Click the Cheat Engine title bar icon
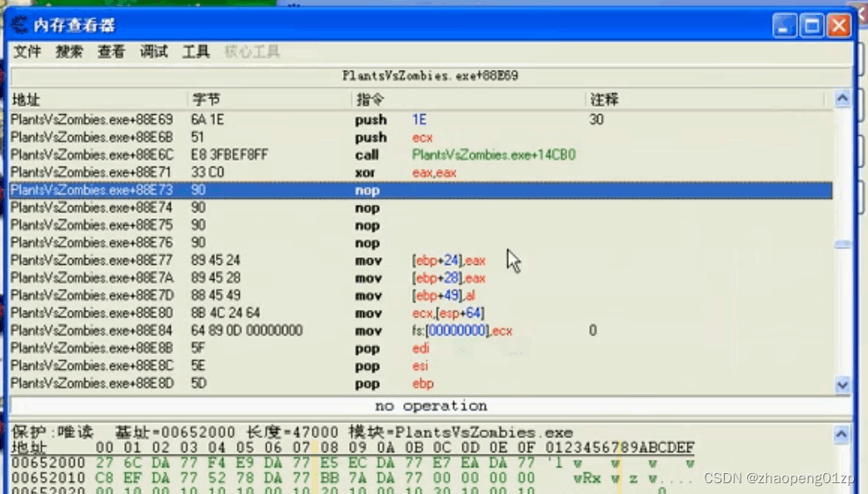The width and height of the screenshot is (868, 494). click(19, 25)
